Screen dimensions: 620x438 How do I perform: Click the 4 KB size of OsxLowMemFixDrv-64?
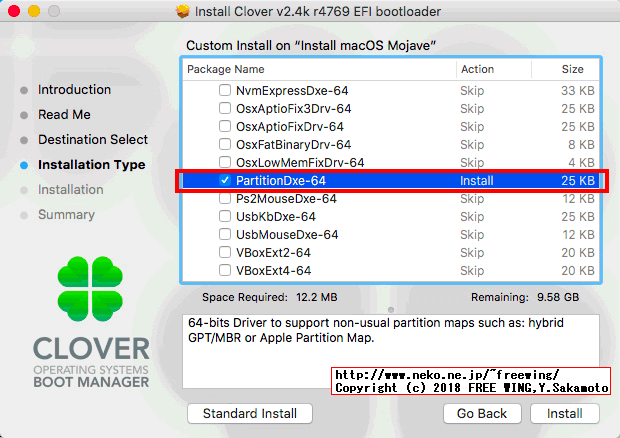click(x=581, y=162)
